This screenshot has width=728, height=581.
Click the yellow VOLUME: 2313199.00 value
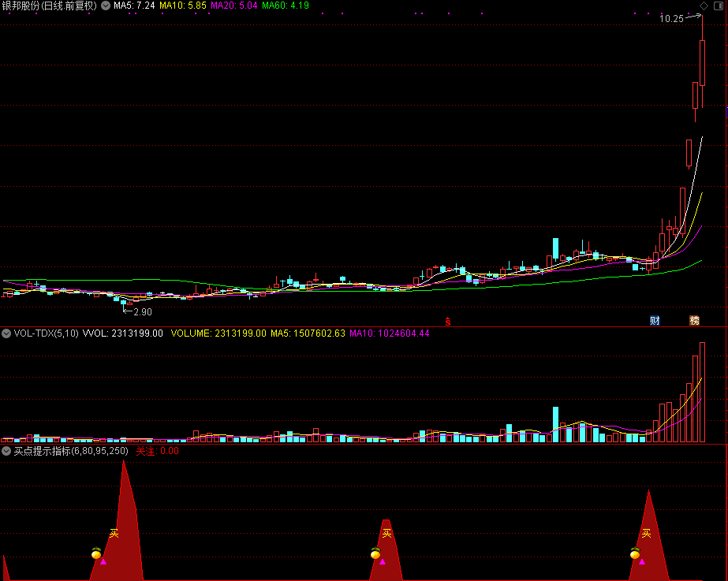[218, 333]
